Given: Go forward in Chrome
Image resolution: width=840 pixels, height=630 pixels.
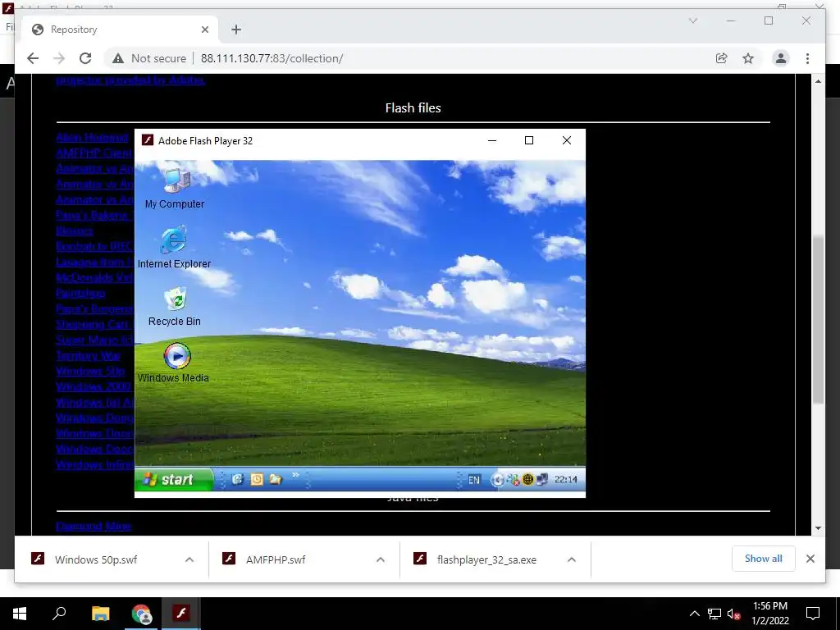Looking at the screenshot, I should pyautogui.click(x=59, y=58).
